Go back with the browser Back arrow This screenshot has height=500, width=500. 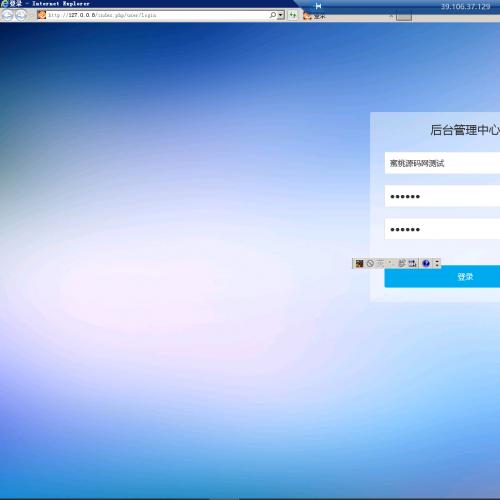pyautogui.click(x=7, y=15)
